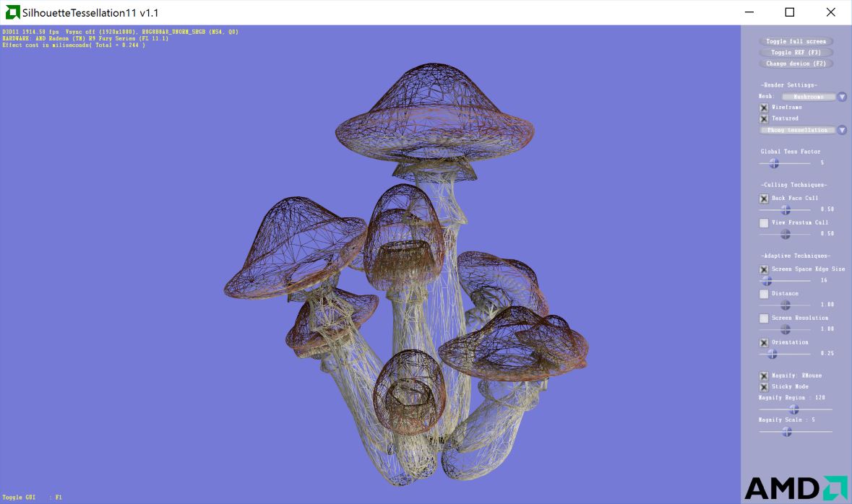Open the Mesh dropdown showing Mushrooms
Image resolution: width=852 pixels, height=504 pixels.
842,97
